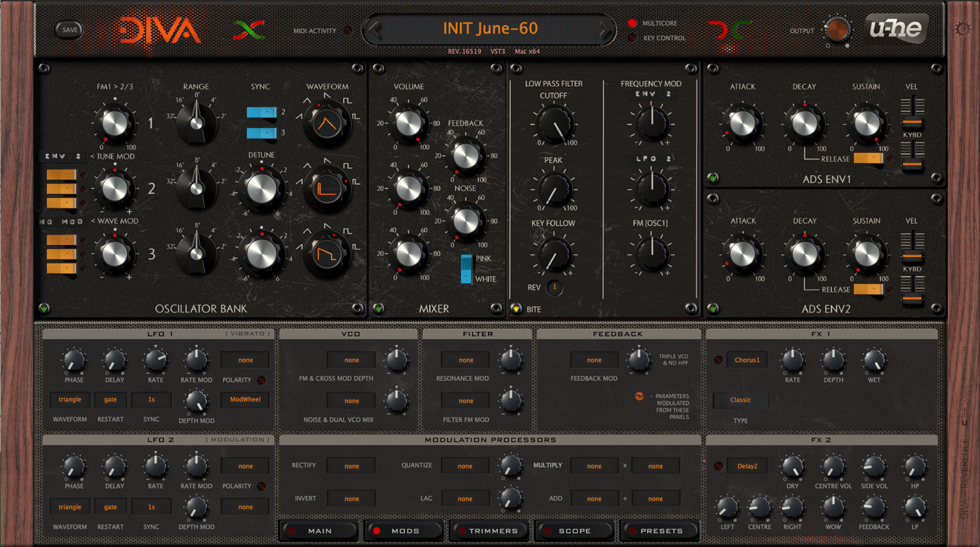
Task: Open the gear settings icon
Action: pyautogui.click(x=962, y=29)
